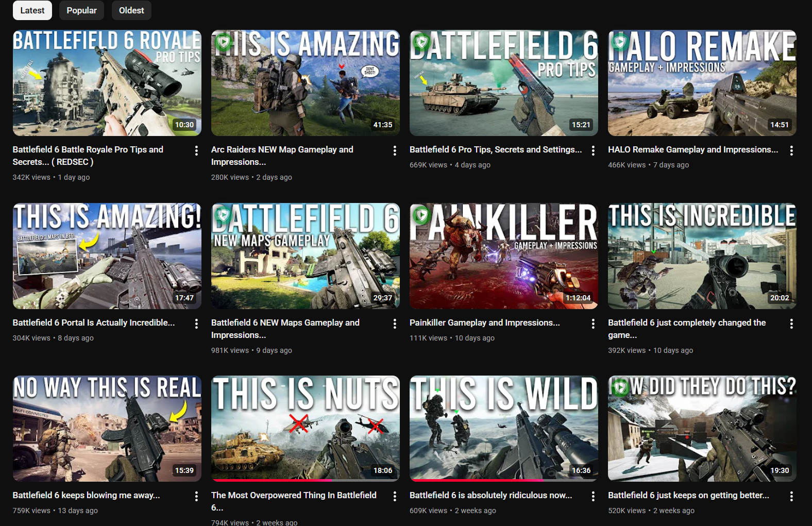Click the '466K views • 7 days ago' text
This screenshot has height=526, width=812.
[x=648, y=165]
